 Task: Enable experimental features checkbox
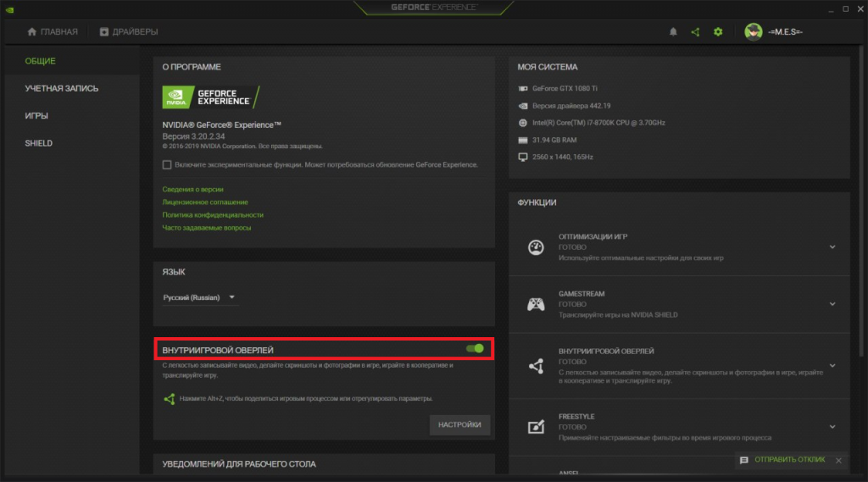[167, 165]
